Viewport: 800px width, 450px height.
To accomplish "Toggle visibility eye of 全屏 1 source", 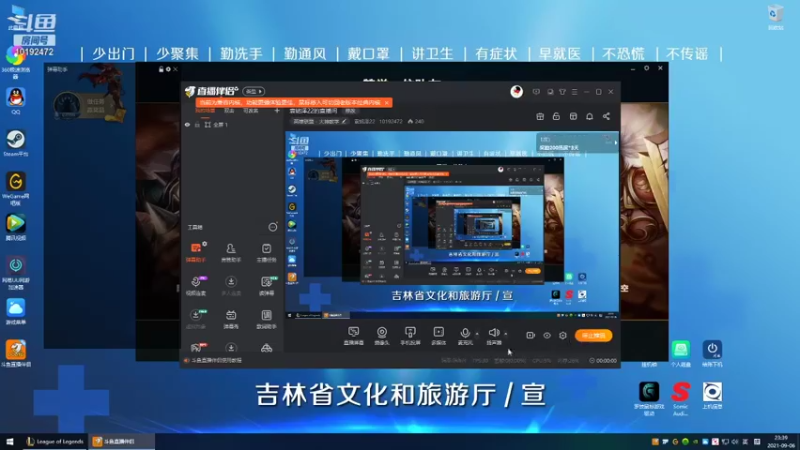I will pos(187,124).
